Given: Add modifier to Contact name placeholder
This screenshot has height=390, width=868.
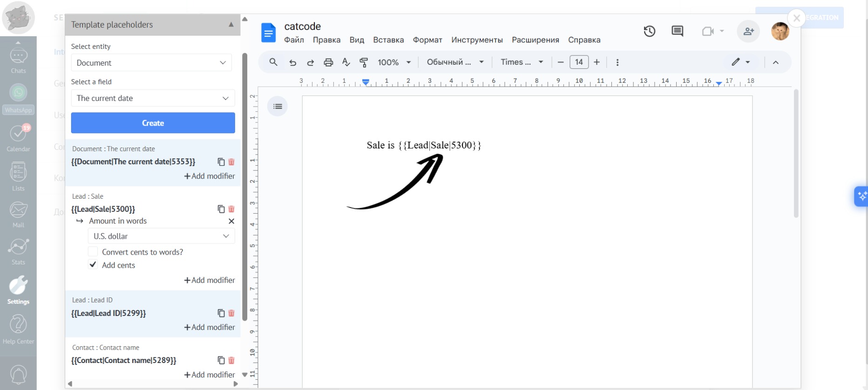Looking at the screenshot, I should point(210,375).
